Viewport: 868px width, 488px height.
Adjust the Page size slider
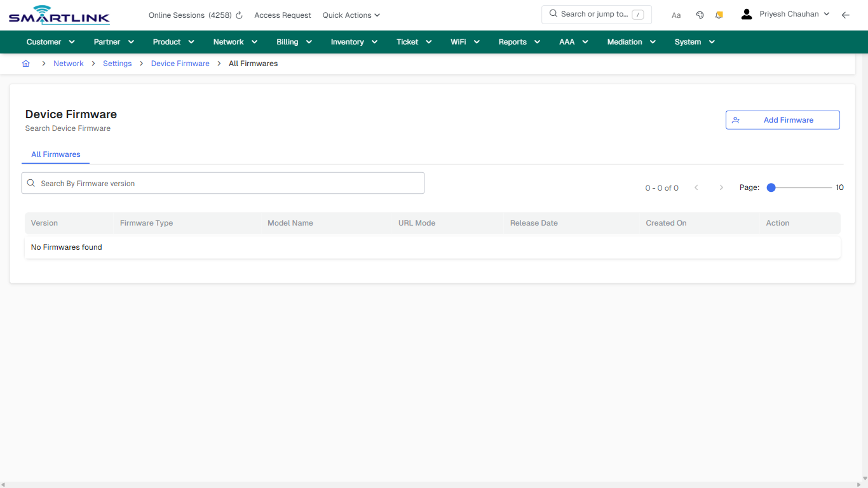(x=771, y=187)
